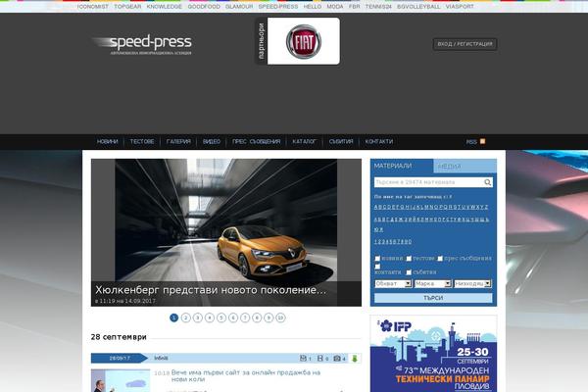The height and width of the screenshot is (392, 588).
Task: Open the ICONOMIST top link
Action: pyautogui.click(x=93, y=7)
